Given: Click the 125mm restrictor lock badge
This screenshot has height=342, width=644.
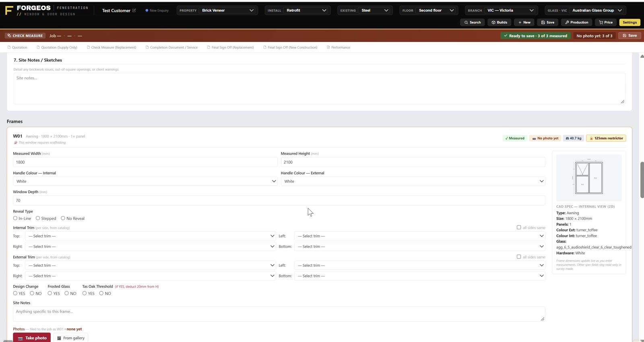Looking at the screenshot, I should point(606,138).
